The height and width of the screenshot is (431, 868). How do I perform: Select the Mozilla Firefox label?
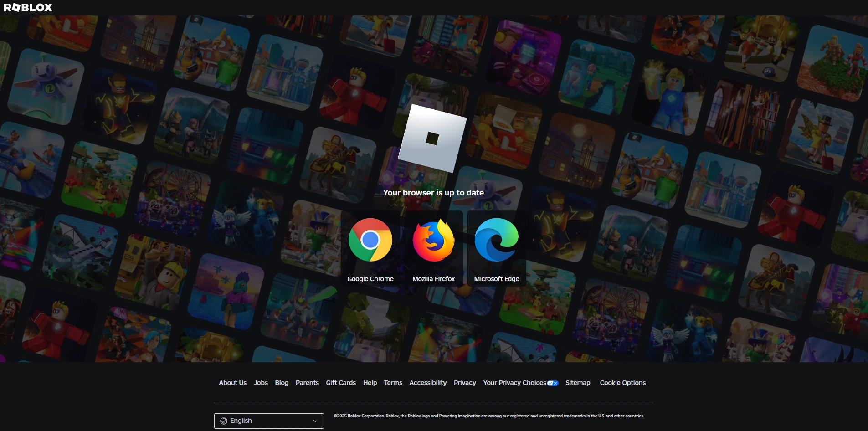click(434, 279)
